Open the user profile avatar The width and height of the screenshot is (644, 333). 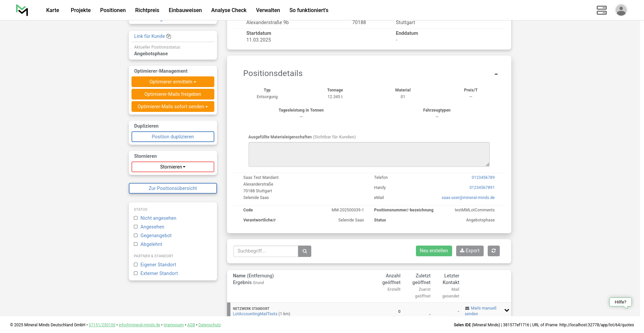[x=621, y=10]
